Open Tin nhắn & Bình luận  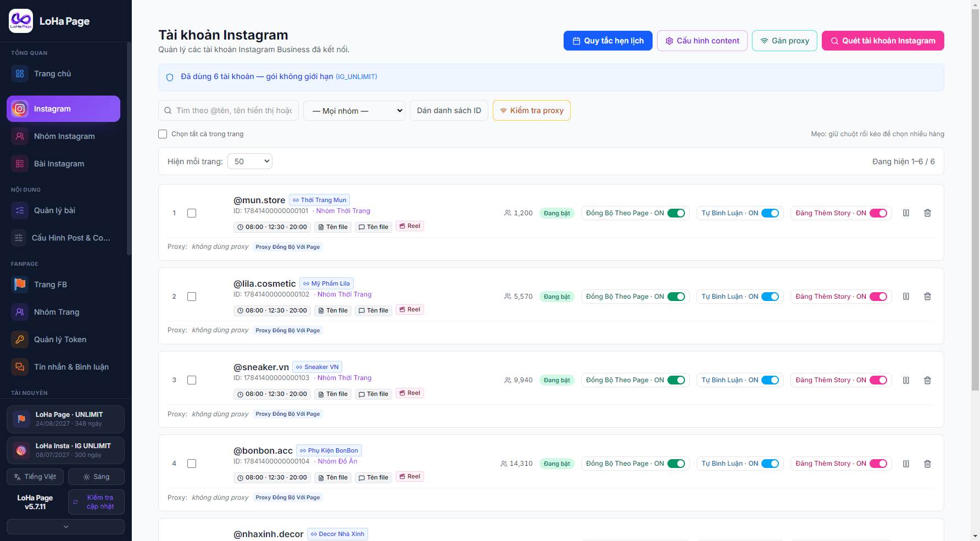pyautogui.click(x=63, y=367)
